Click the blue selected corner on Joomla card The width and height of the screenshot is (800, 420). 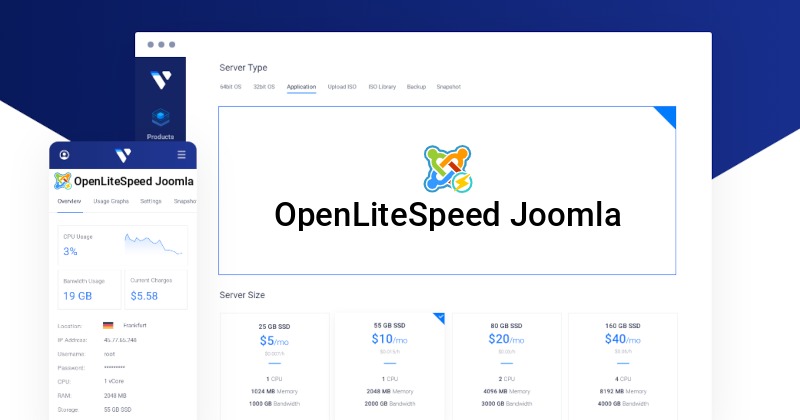666,115
